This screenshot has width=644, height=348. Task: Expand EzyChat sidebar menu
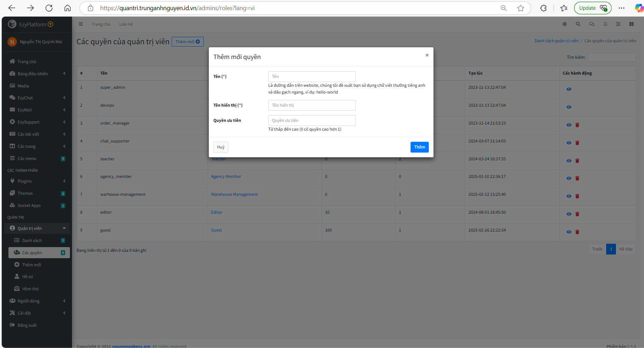point(37,98)
